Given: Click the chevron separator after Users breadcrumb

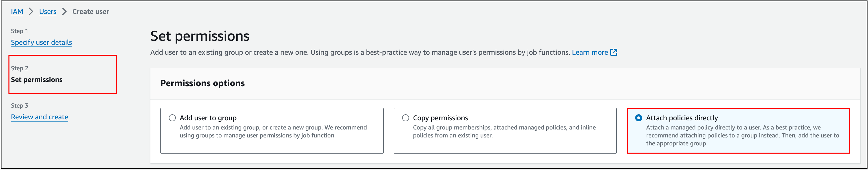Looking at the screenshot, I should 64,11.
